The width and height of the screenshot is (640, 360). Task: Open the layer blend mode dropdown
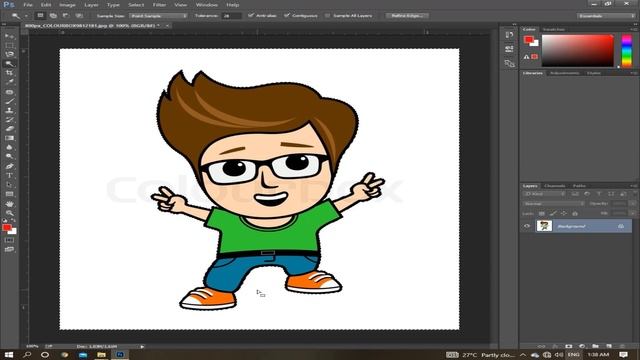(x=553, y=203)
